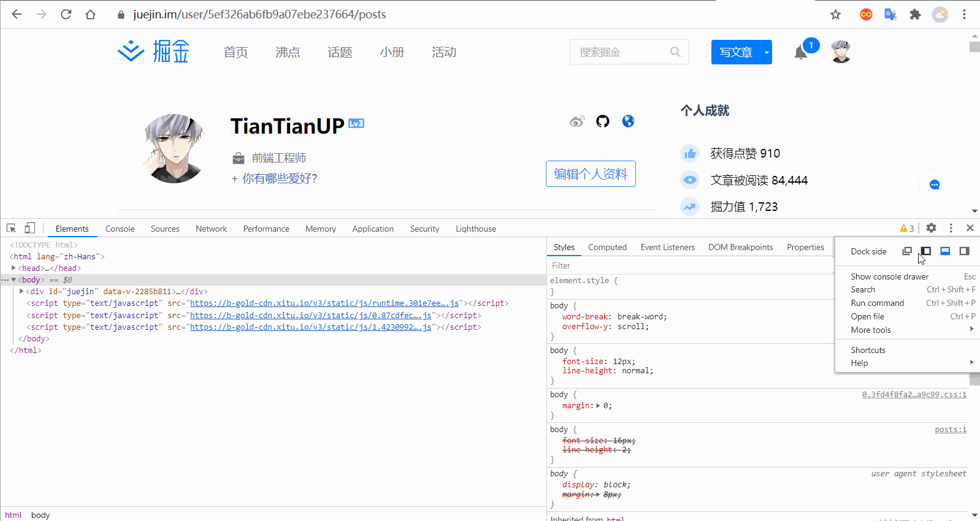Open DevTools settings gear
This screenshot has width=980, height=521.
click(x=931, y=228)
